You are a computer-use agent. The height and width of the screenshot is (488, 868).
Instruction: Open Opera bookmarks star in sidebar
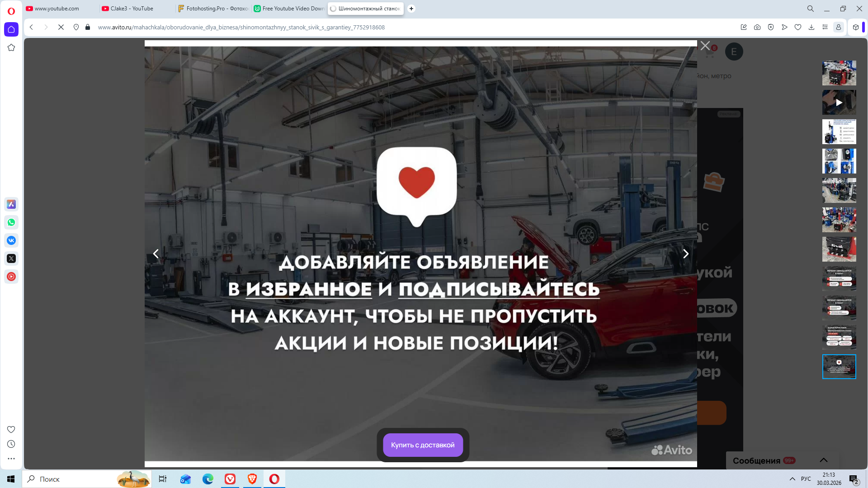click(11, 47)
